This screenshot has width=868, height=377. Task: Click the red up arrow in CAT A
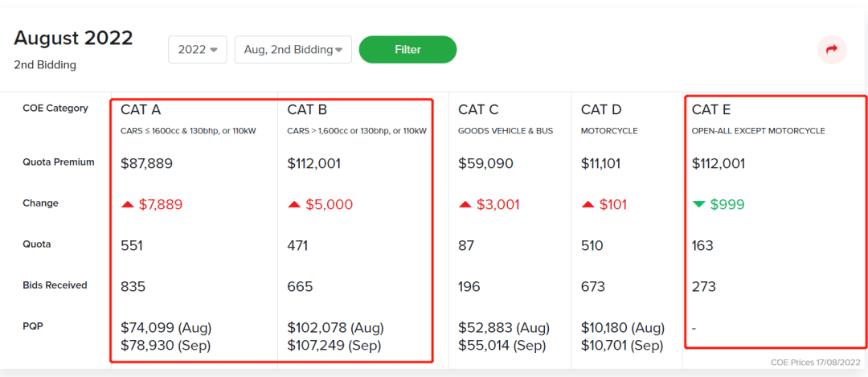(x=127, y=204)
